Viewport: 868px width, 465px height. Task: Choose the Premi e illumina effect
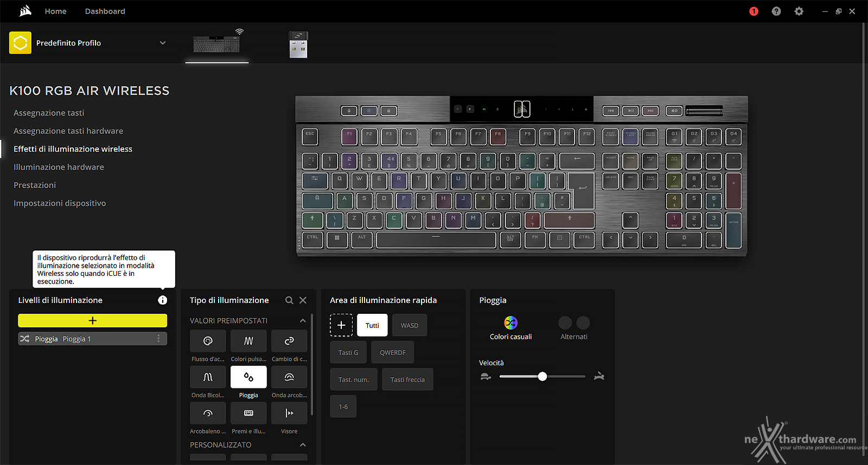(248, 413)
